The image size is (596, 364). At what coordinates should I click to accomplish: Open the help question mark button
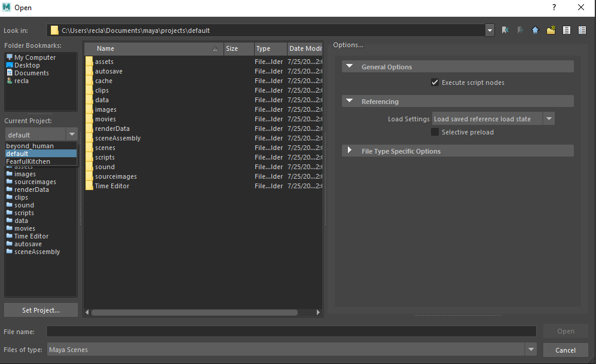pyautogui.click(x=554, y=7)
